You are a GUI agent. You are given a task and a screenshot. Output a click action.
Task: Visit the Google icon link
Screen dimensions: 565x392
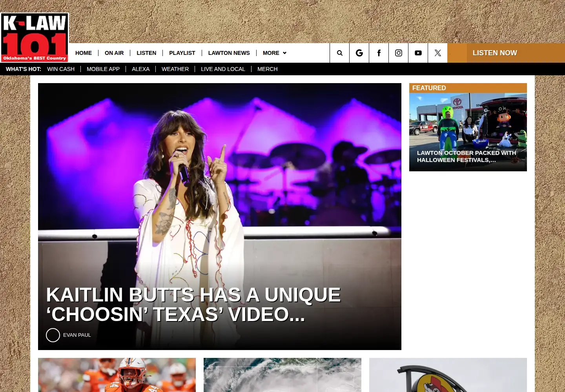tap(359, 53)
